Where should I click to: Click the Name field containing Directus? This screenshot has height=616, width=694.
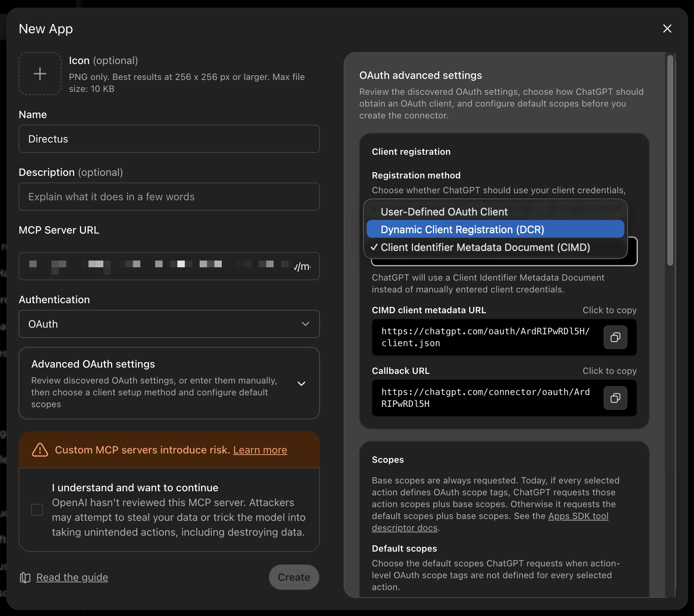(x=169, y=139)
